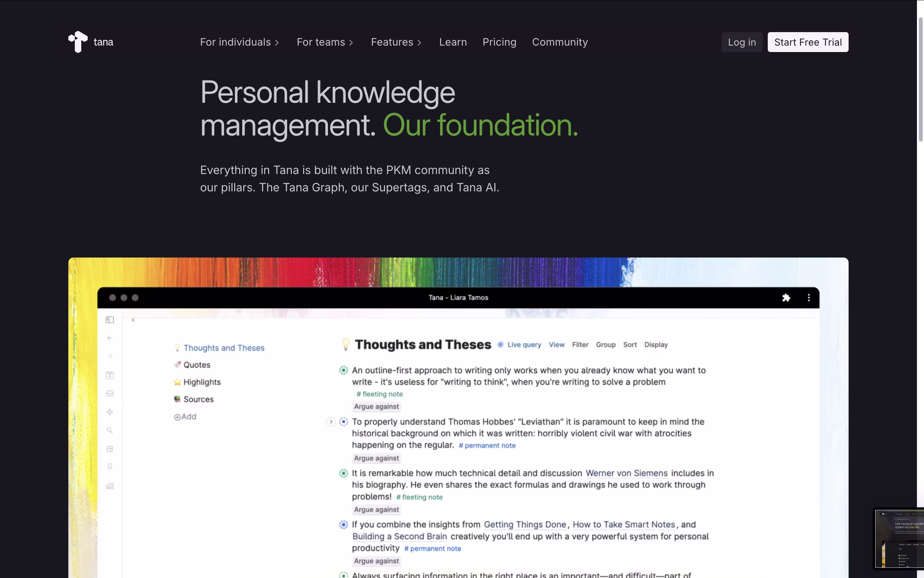Screen dimensions: 924x578
Task: Expand the Features menu
Action: [x=396, y=42]
